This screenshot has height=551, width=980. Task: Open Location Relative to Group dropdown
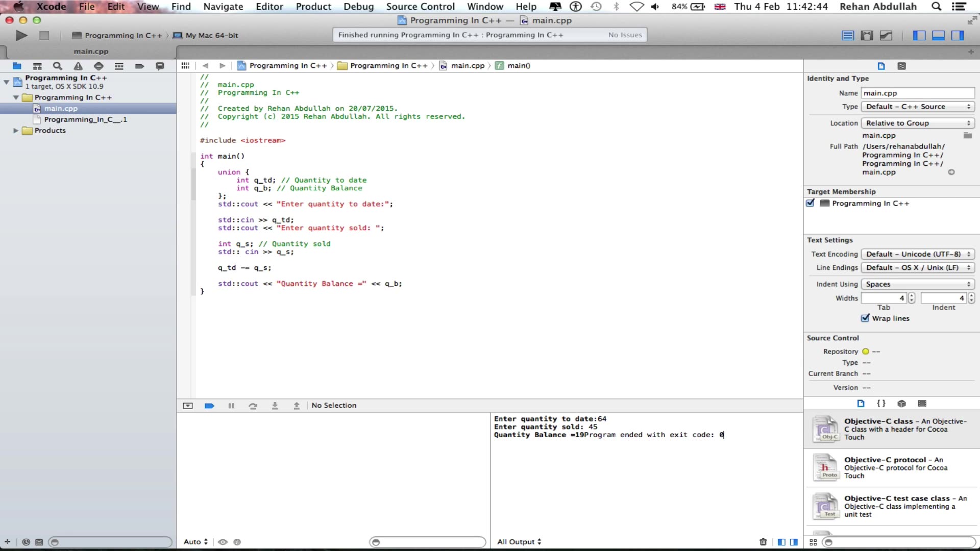[x=918, y=123]
